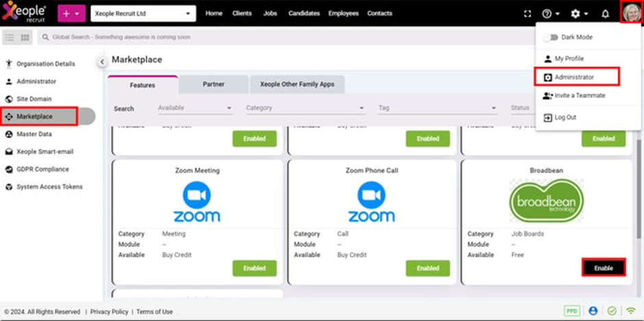
Task: Toggle fullscreen mode icon
Action: click(x=528, y=14)
